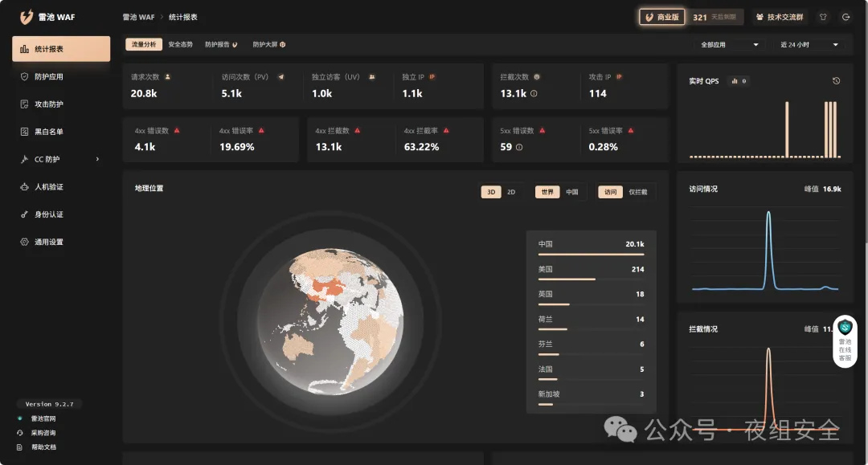The image size is (868, 465).
Task: Open the 雷池在线客服 support widget
Action: coord(845,341)
